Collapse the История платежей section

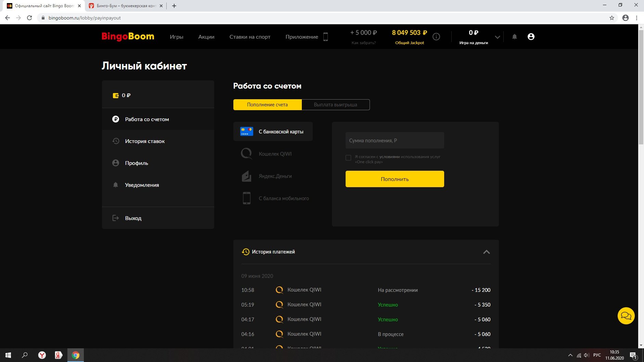pyautogui.click(x=486, y=252)
